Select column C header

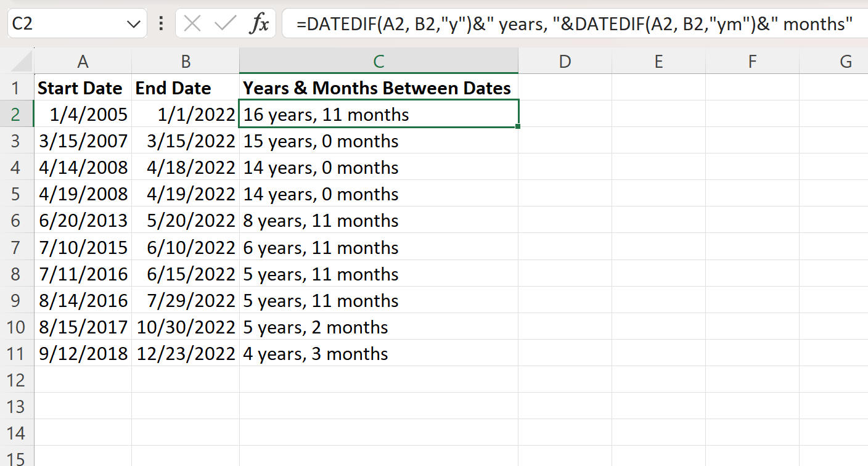pos(378,61)
